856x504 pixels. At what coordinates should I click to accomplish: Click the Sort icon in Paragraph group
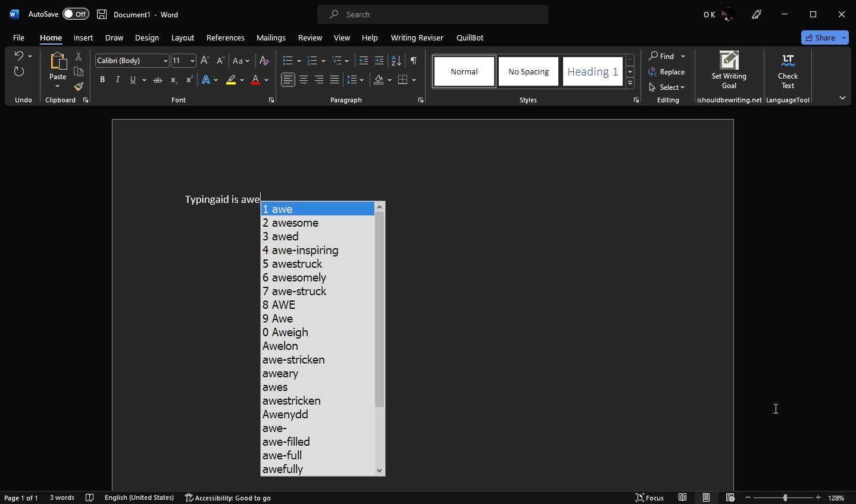coord(396,61)
